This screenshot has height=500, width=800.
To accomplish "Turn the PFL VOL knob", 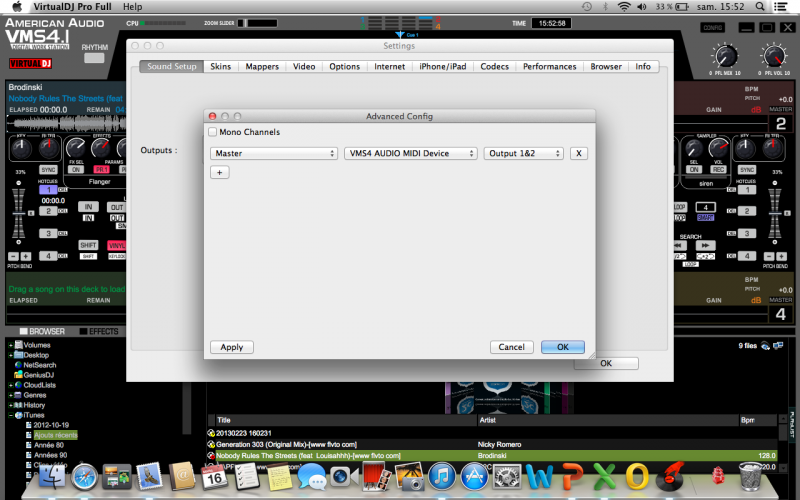I will click(774, 56).
